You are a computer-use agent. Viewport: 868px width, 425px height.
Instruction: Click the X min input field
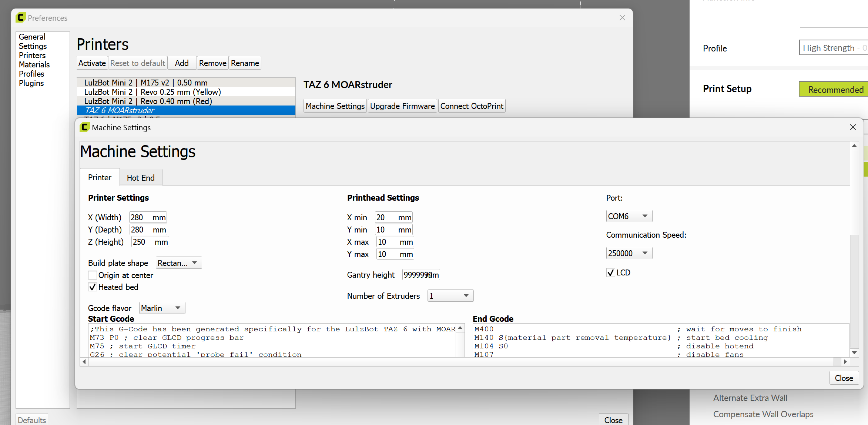pos(394,217)
